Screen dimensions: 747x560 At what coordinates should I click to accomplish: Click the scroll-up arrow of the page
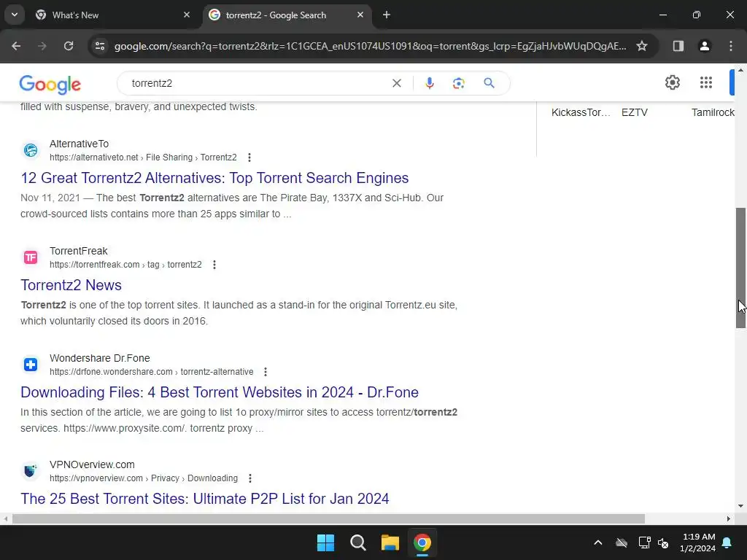point(740,71)
